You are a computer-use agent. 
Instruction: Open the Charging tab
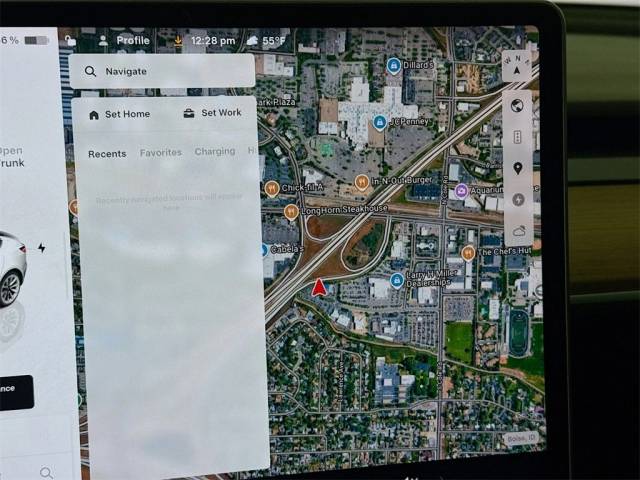tap(214, 152)
